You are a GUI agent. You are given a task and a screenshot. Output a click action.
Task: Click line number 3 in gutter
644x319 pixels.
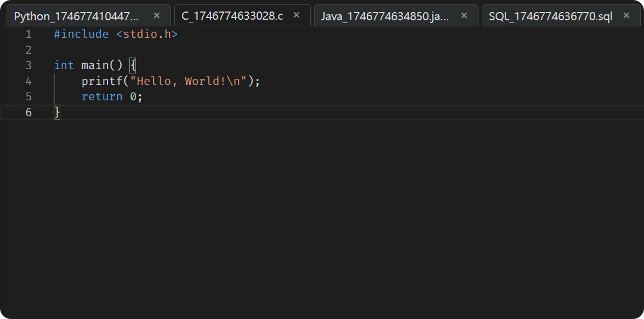29,65
